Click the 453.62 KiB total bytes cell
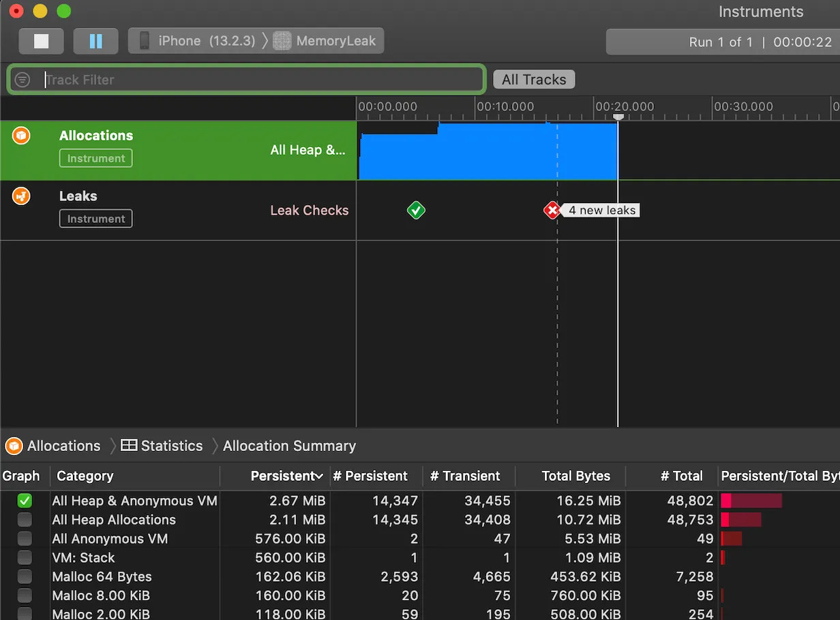 coord(586,576)
